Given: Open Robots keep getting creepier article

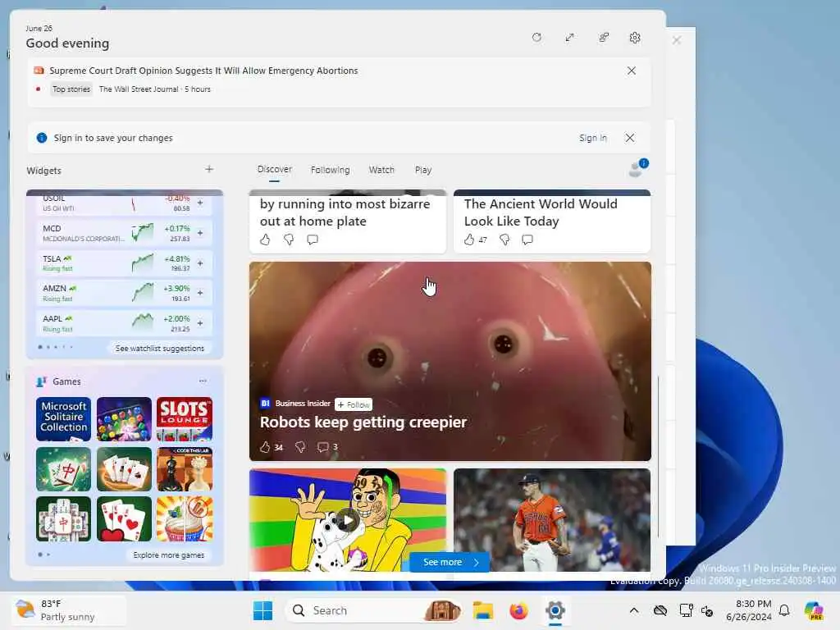Looking at the screenshot, I should tap(363, 422).
